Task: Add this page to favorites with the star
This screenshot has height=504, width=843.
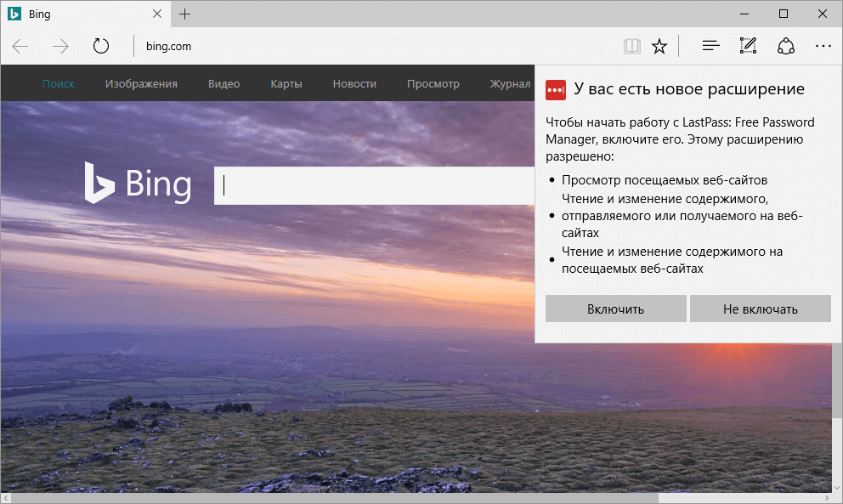Action: click(x=659, y=46)
